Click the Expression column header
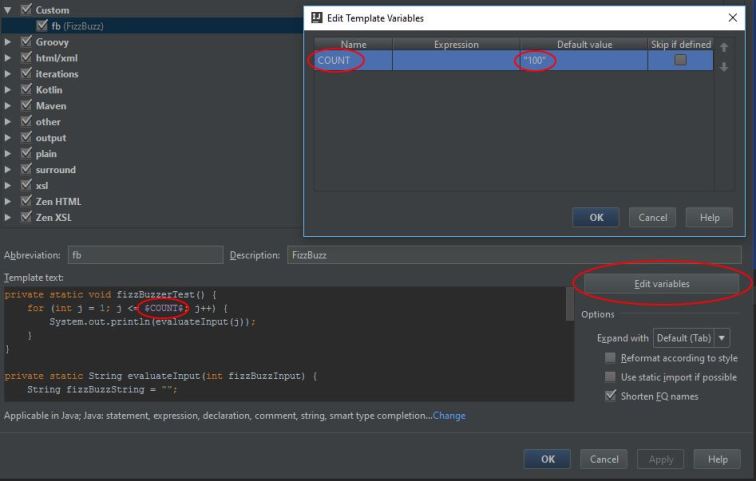This screenshot has height=481, width=756. tap(456, 44)
